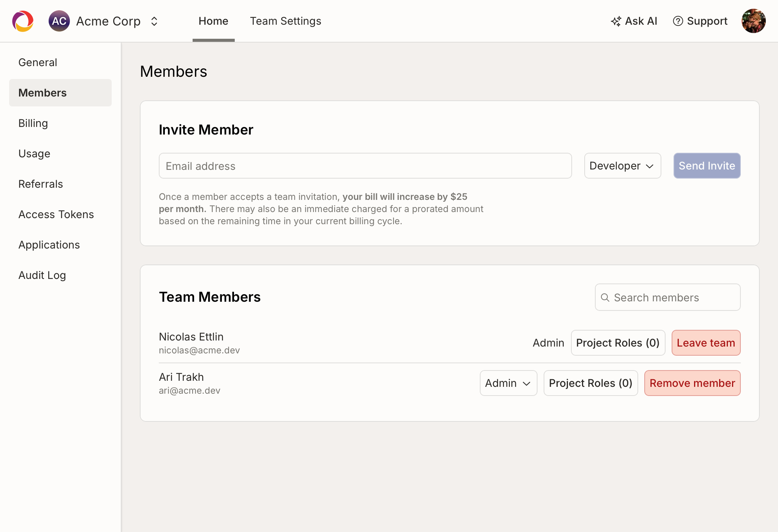Click the Ask AI sparkle icon
This screenshot has height=532, width=778.
tap(616, 21)
